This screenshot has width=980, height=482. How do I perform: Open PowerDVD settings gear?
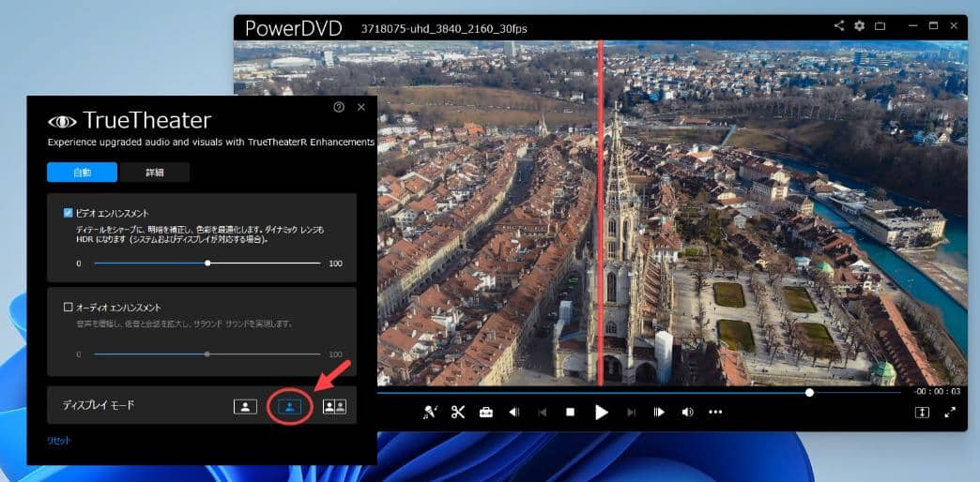[859, 25]
